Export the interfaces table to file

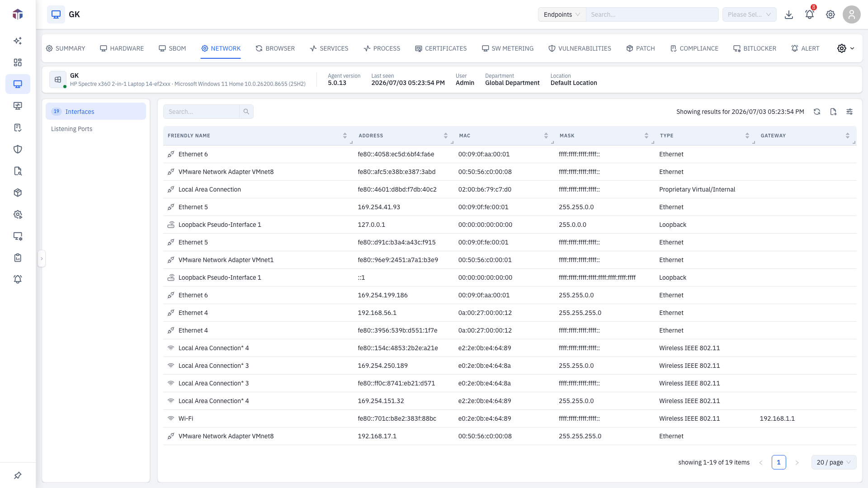click(833, 112)
